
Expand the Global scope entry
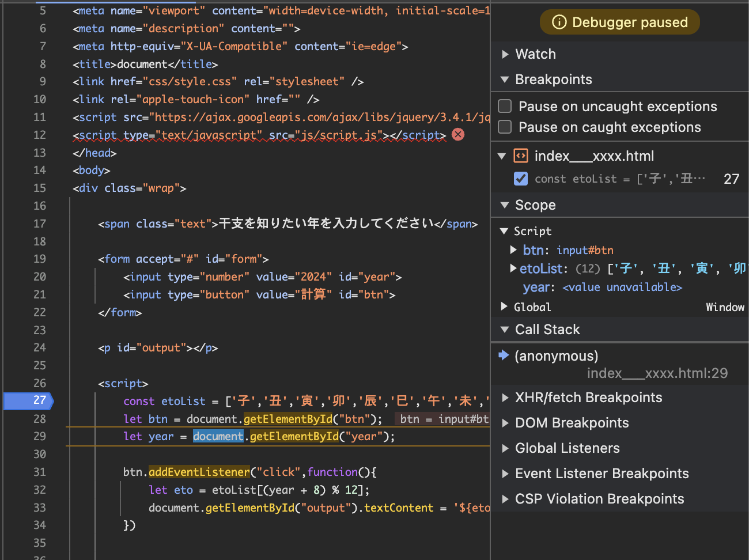tap(504, 307)
